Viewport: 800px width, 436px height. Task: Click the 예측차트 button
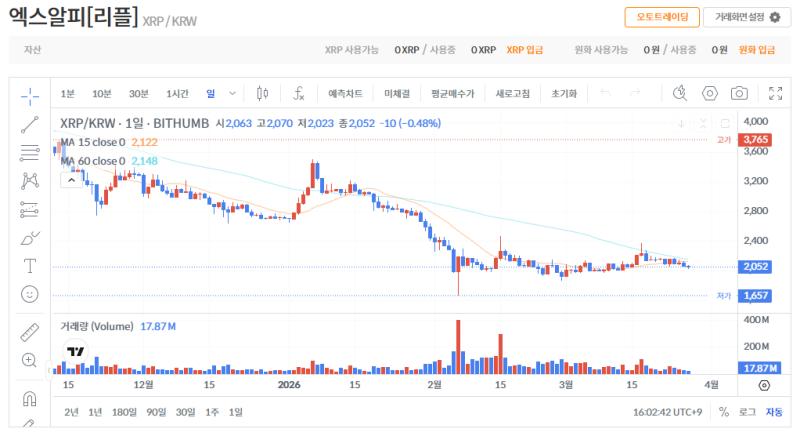tap(345, 94)
